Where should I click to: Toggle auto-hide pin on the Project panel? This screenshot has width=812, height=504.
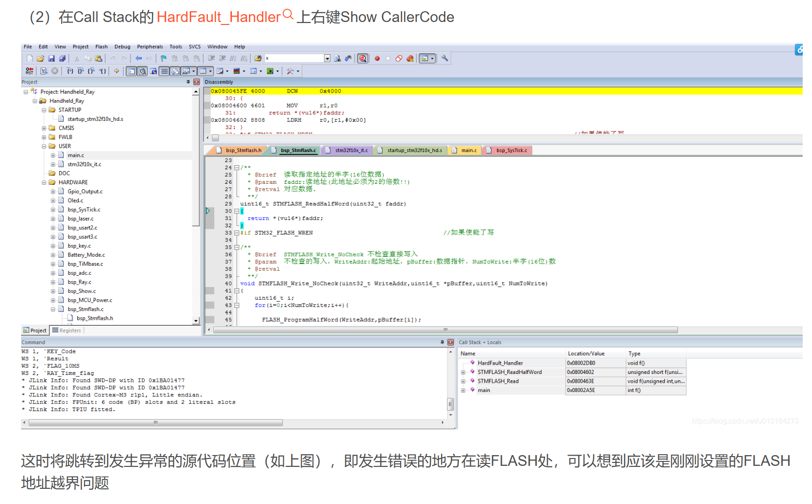tap(189, 82)
